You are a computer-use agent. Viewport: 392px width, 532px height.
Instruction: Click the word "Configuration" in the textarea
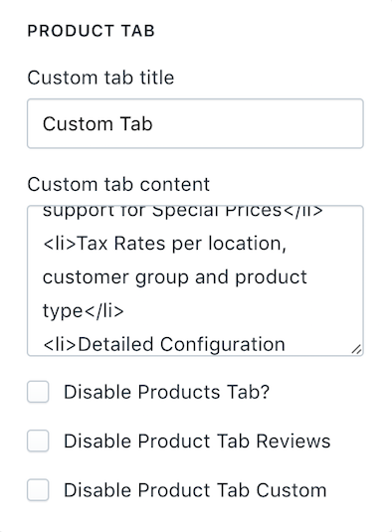222,345
